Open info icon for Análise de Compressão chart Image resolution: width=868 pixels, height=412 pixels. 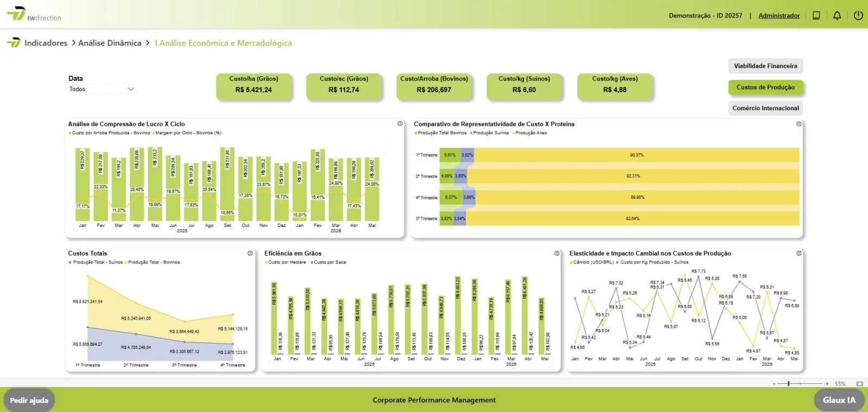pyautogui.click(x=400, y=124)
